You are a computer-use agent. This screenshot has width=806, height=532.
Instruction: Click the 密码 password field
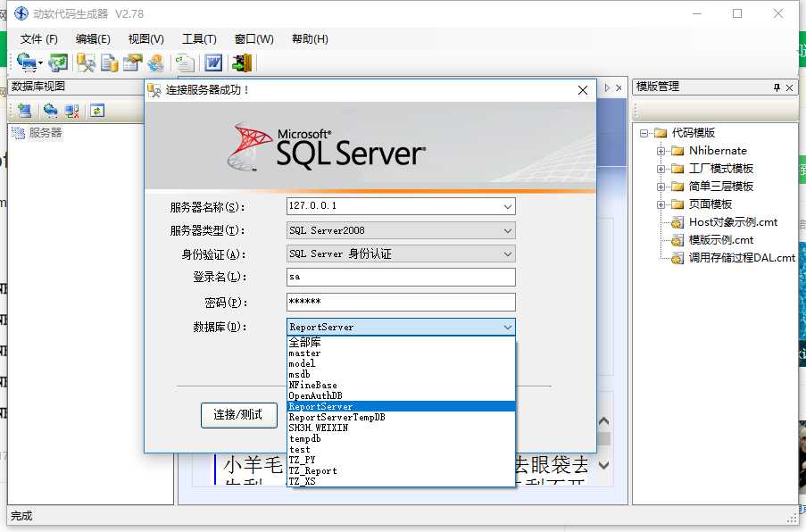tap(401, 302)
